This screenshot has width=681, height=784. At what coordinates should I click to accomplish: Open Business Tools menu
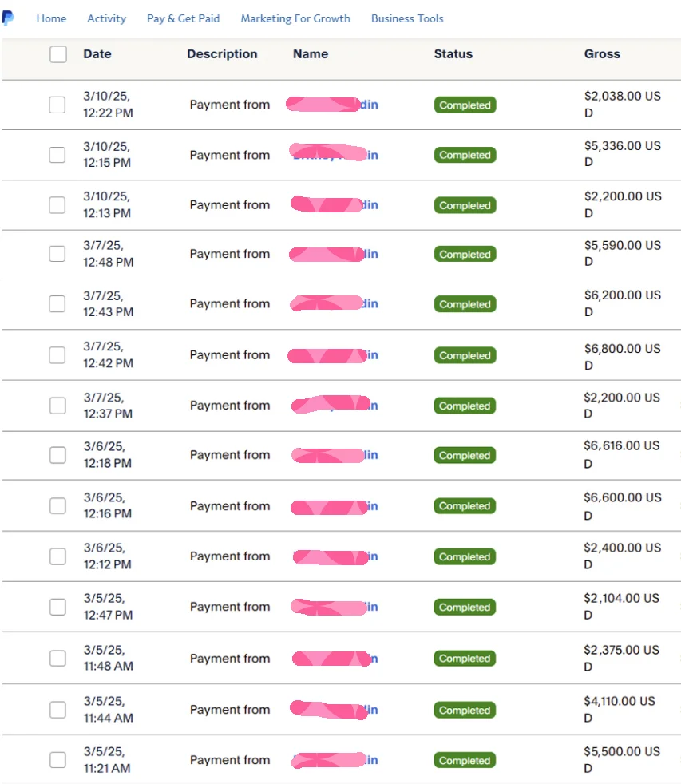click(x=407, y=18)
